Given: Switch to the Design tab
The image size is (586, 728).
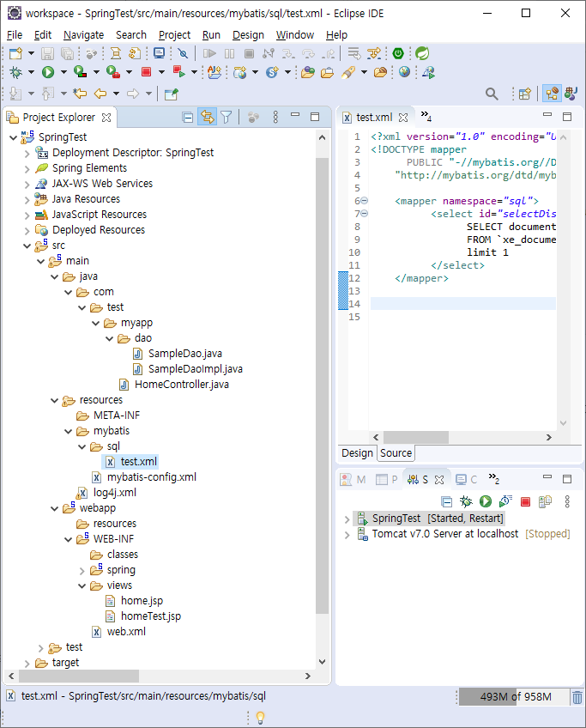Looking at the screenshot, I should click(x=357, y=453).
